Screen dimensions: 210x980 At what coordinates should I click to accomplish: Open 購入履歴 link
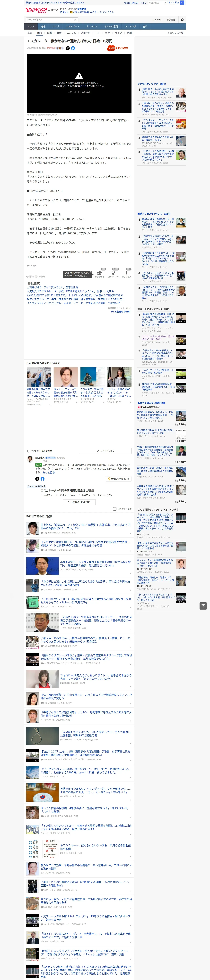[x=171, y=20]
